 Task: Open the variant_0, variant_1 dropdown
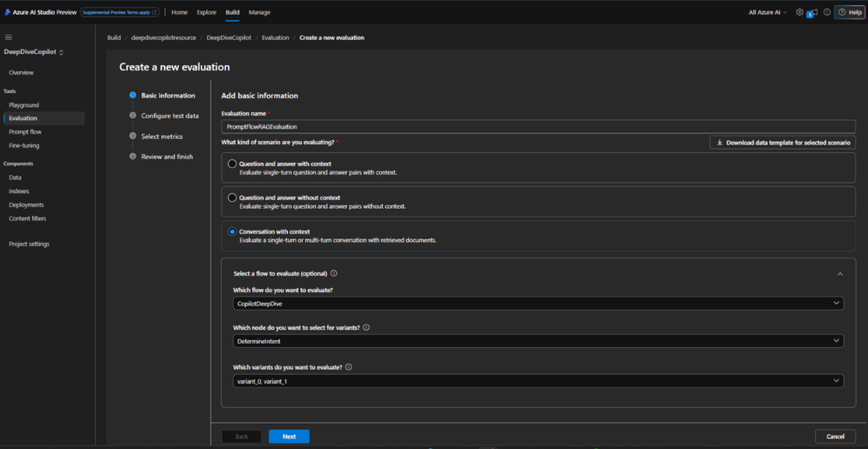click(x=538, y=381)
